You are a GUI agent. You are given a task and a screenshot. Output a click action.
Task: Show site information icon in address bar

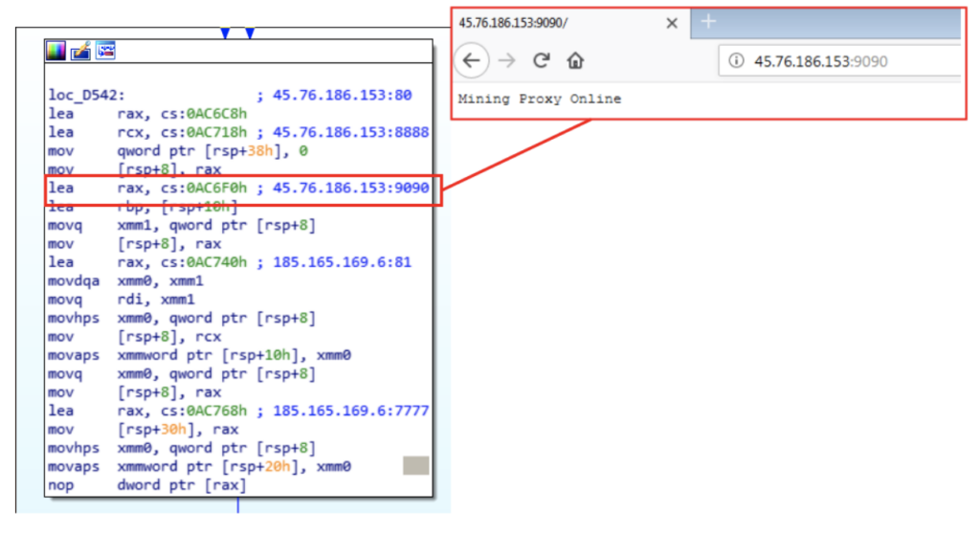[736, 60]
